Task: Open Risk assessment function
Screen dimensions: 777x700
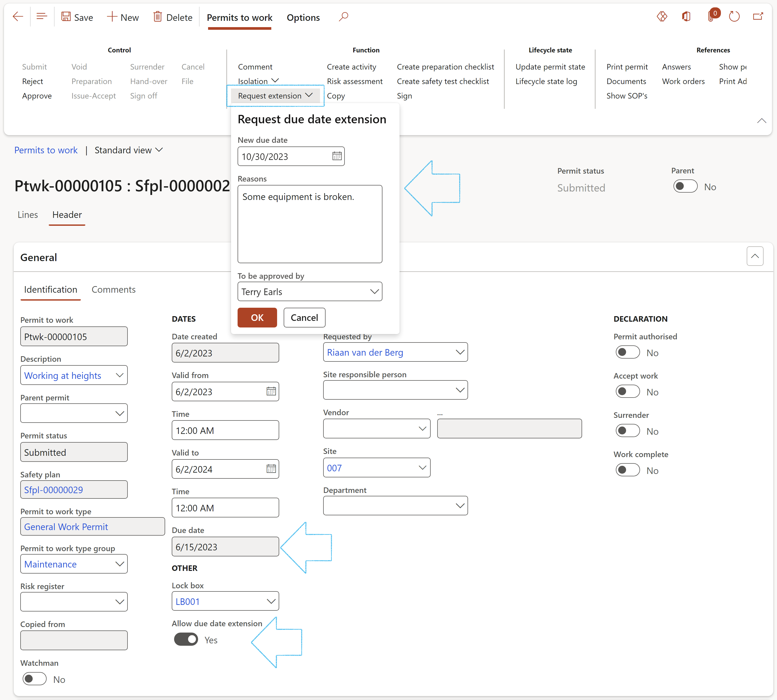Action: pos(355,81)
